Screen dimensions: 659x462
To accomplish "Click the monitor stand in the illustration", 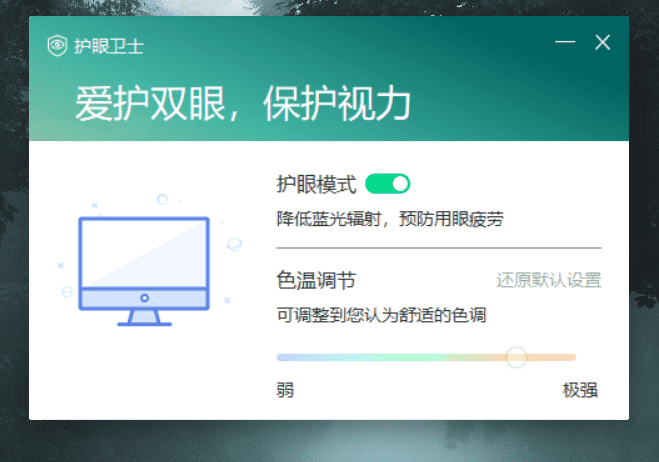I will 144,317.
